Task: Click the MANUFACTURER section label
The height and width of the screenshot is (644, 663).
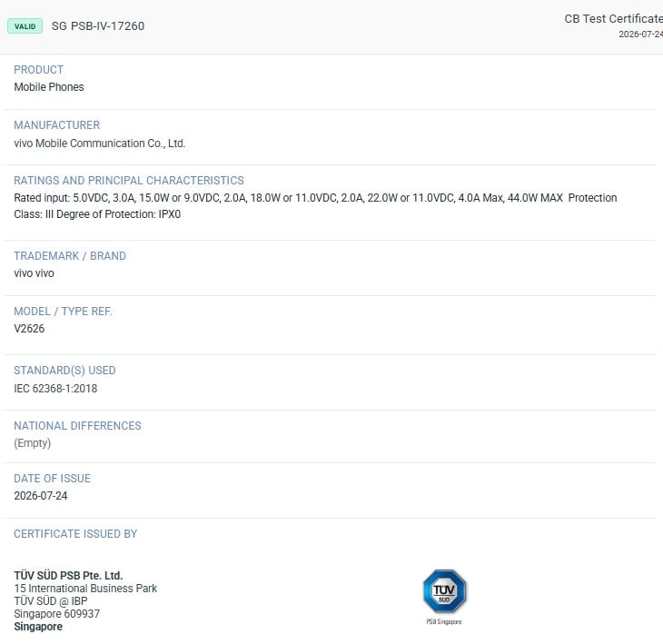Action: [x=56, y=125]
